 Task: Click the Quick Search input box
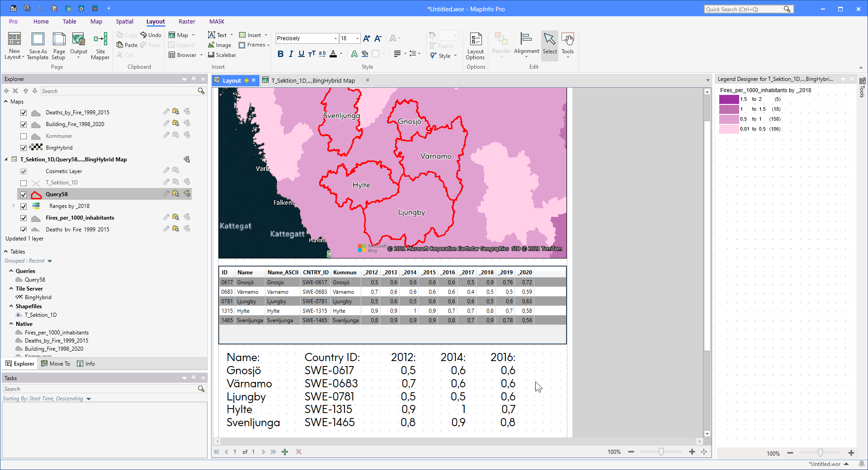point(744,9)
